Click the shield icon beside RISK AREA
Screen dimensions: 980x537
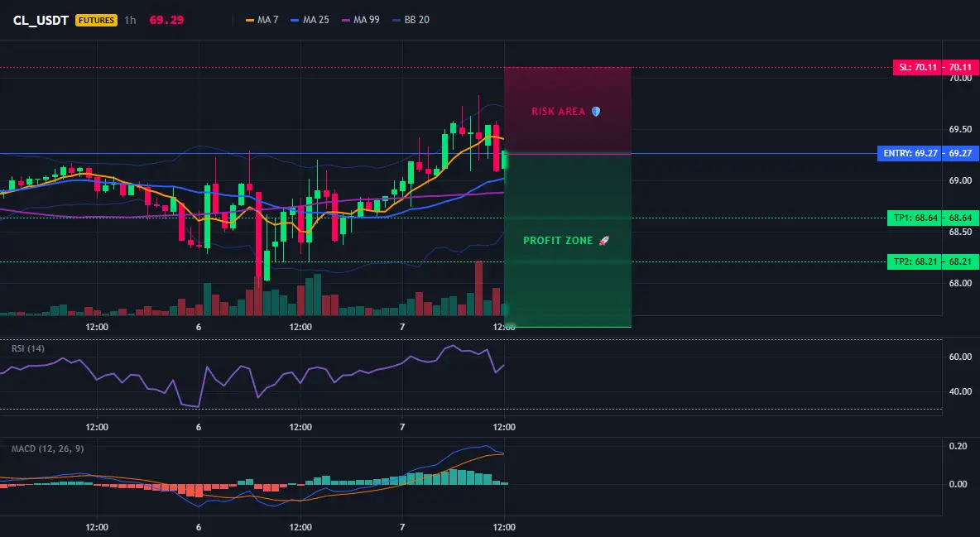coord(596,111)
